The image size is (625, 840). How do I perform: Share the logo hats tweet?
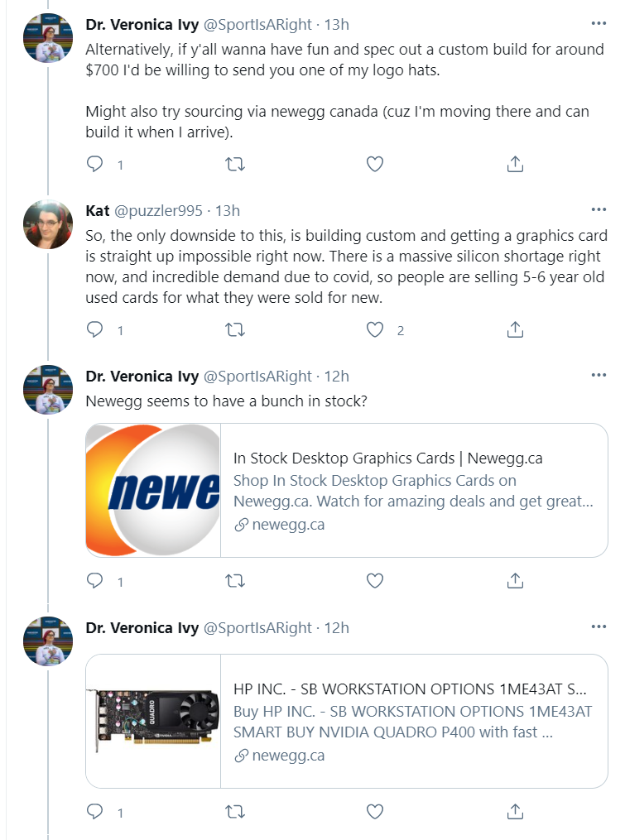coord(515,164)
